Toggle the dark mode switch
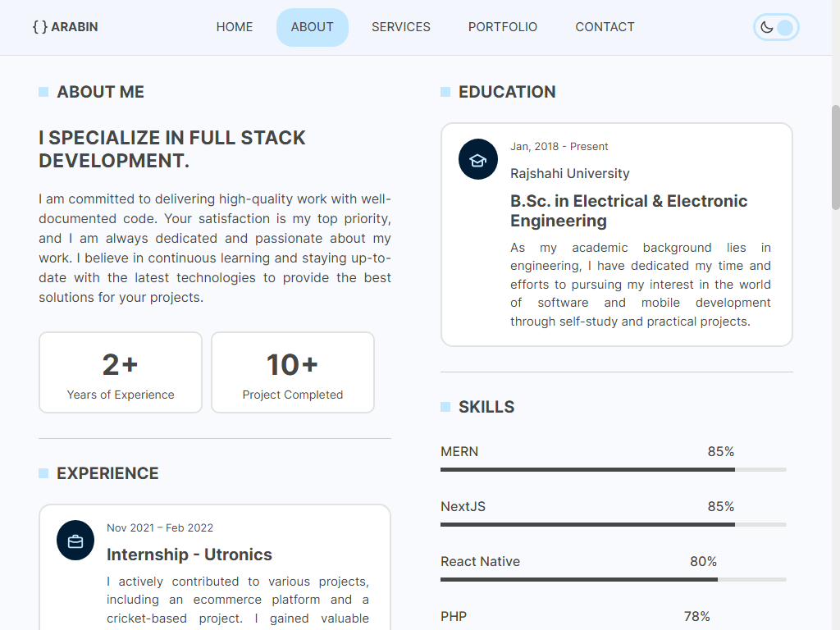 [776, 27]
